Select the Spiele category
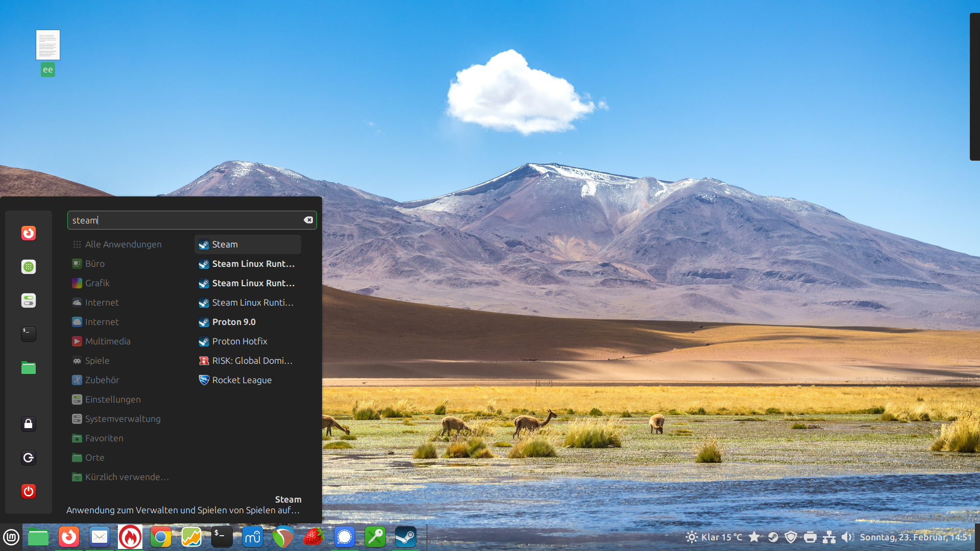Viewport: 980px width, 551px height. [x=122, y=361]
